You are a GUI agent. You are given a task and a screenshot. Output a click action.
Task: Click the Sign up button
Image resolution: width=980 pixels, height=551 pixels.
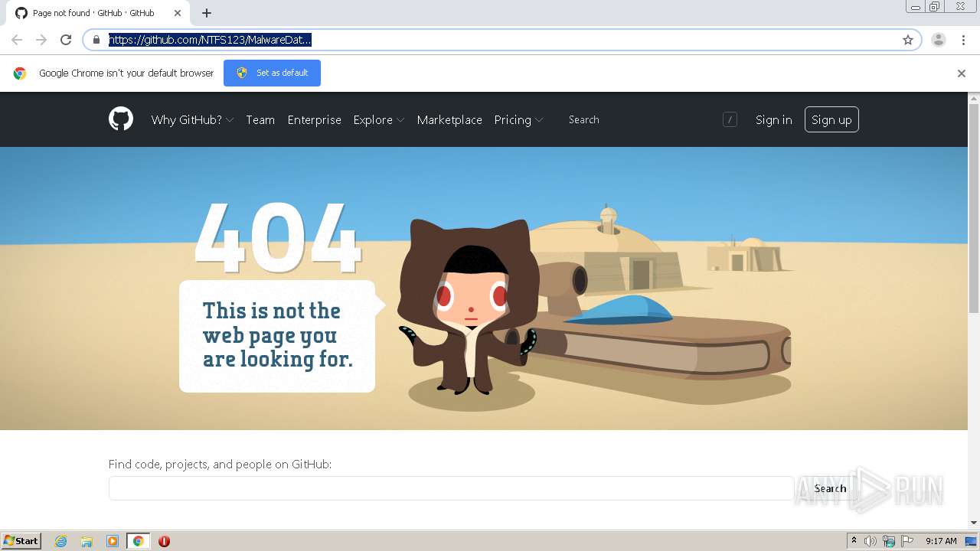coord(831,119)
